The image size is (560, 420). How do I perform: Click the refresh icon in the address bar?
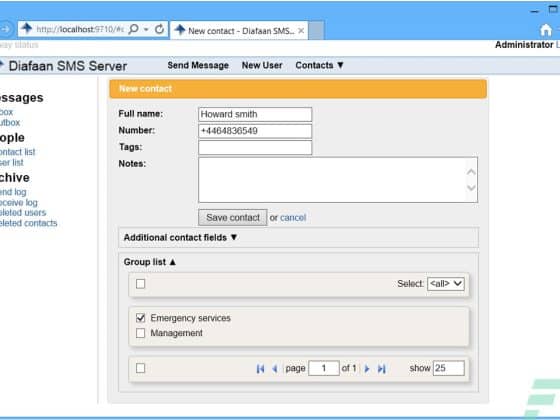point(159,29)
